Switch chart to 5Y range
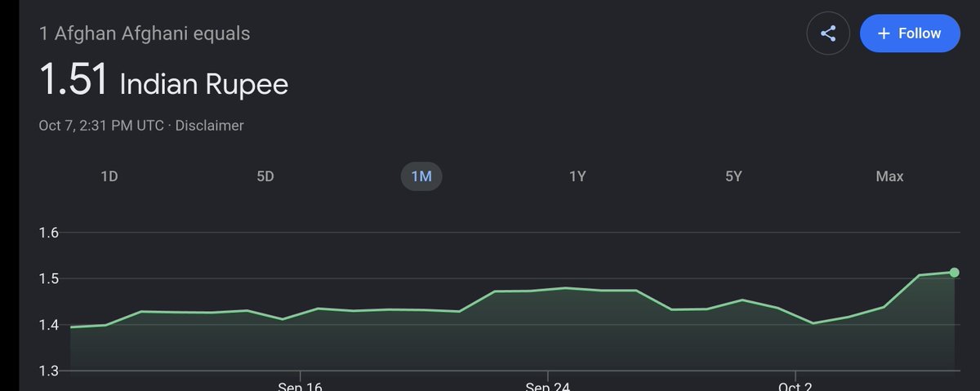Screen dimensions: 980x391 (733, 176)
